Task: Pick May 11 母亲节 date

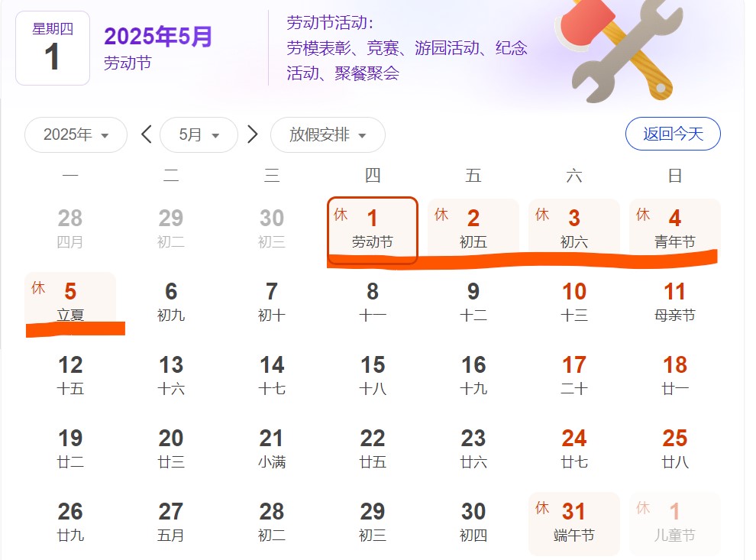Action: coord(674,301)
